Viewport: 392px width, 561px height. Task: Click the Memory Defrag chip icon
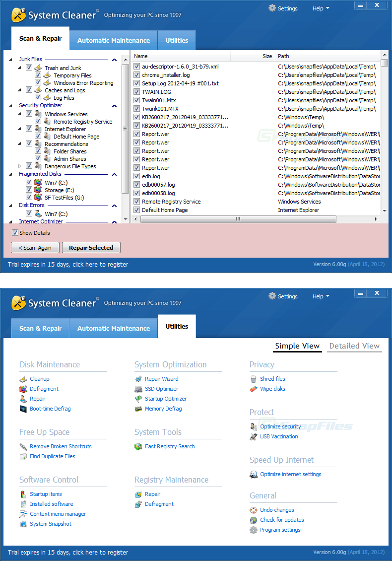point(138,409)
